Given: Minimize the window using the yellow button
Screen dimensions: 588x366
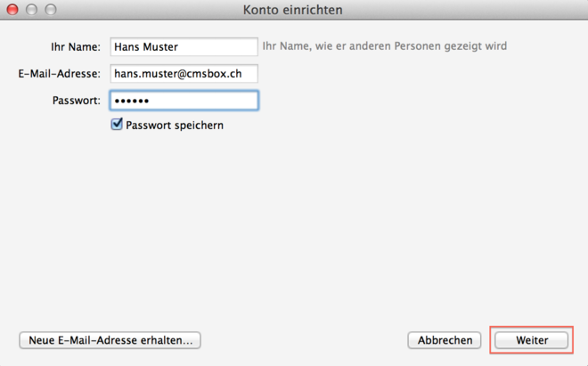Looking at the screenshot, I should click(x=32, y=10).
